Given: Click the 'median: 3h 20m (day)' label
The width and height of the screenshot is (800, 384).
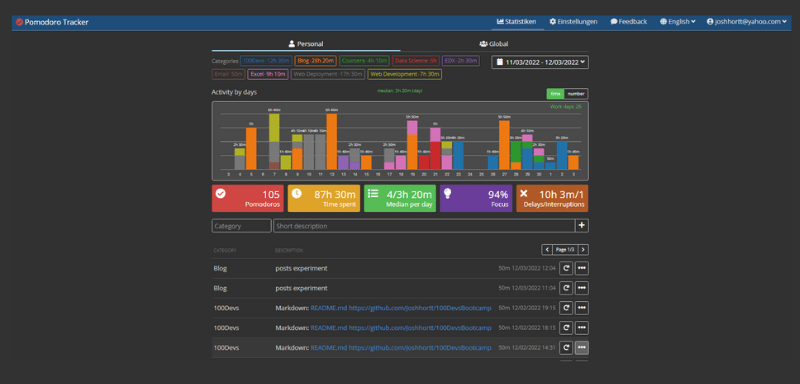Looking at the screenshot, I should coord(399,91).
